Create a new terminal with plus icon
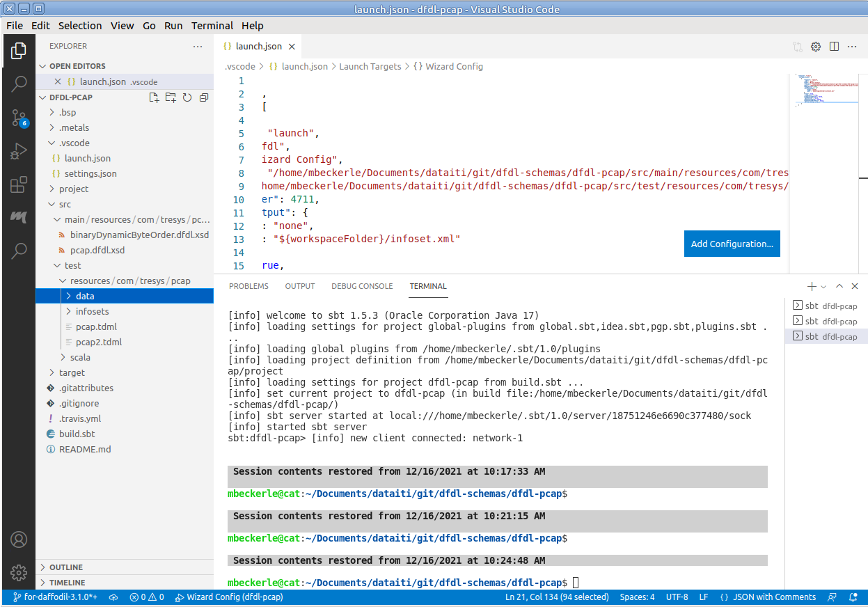 pos(812,286)
